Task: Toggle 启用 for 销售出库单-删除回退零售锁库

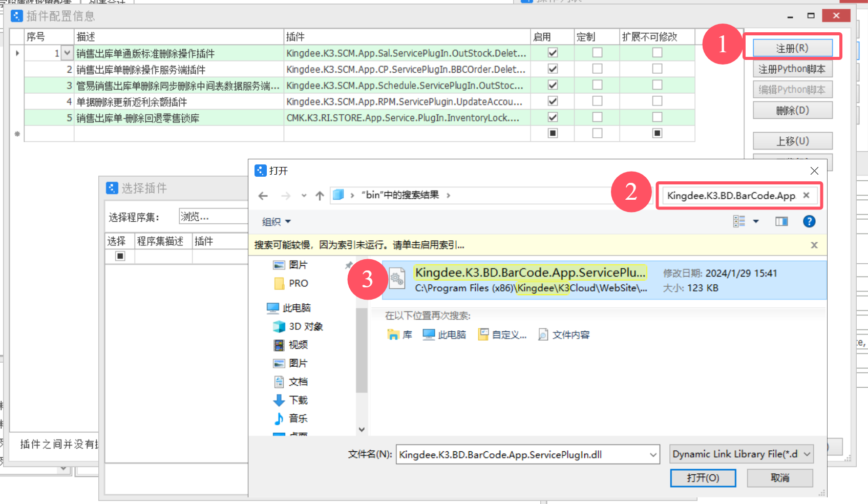Action: coord(553,117)
